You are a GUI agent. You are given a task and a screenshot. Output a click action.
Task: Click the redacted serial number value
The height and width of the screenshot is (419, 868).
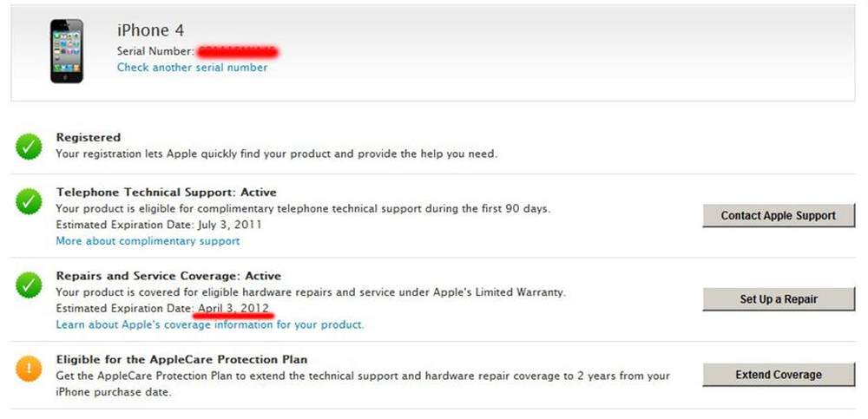coord(238,52)
